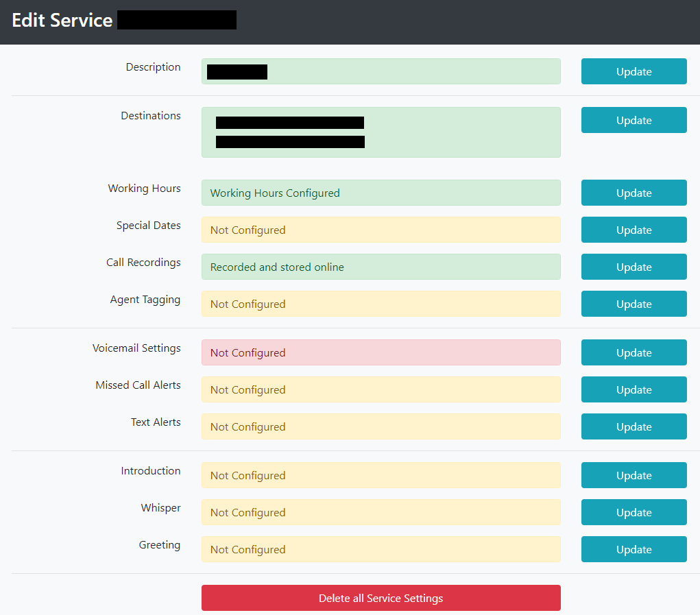Click Update next to Call Recordings
This screenshot has width=700, height=615.
pos(633,267)
